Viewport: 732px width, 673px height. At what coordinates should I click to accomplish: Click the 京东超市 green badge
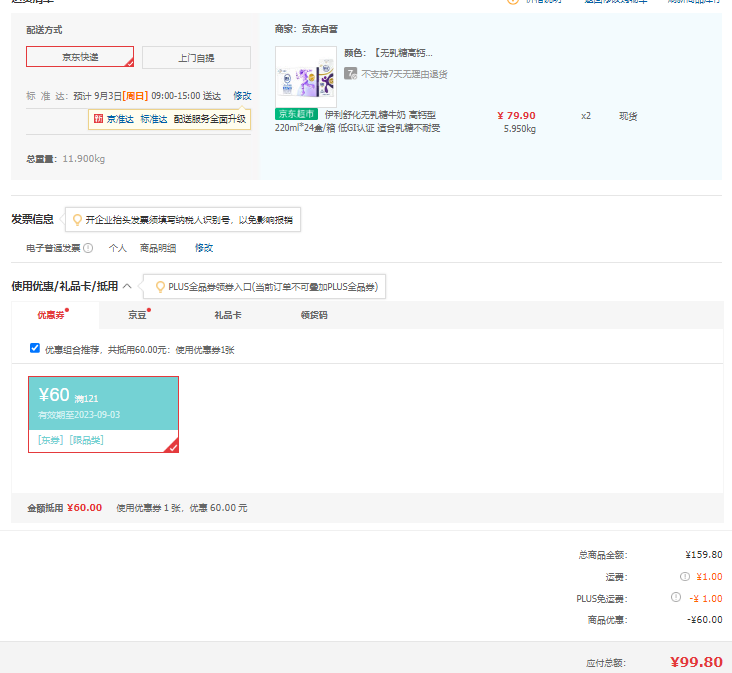tap(296, 114)
